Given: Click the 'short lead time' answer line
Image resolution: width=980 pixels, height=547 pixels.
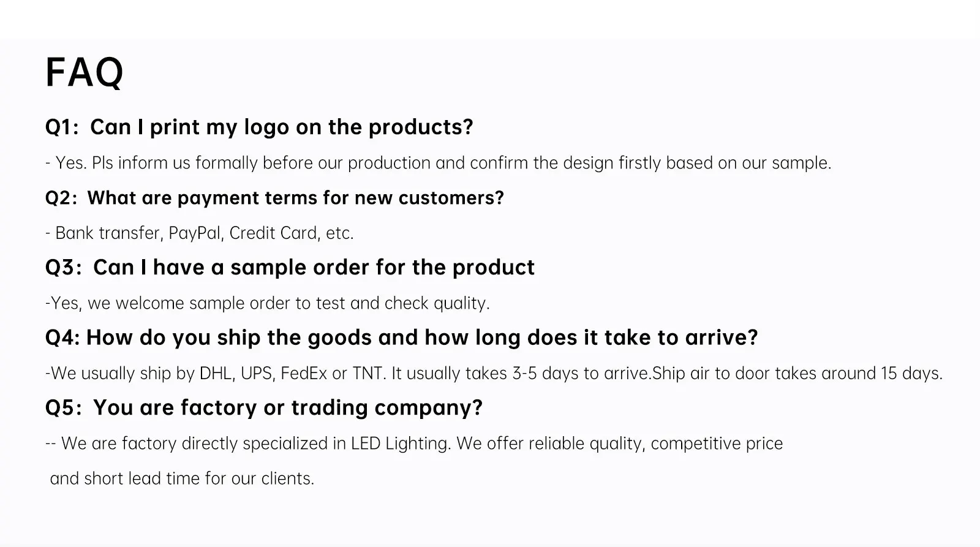Looking at the screenshot, I should (182, 478).
